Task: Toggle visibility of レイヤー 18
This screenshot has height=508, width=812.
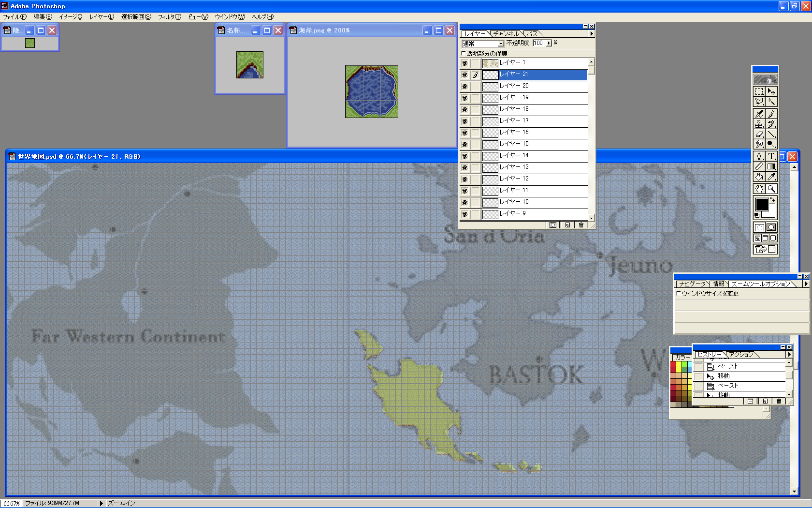Action: pyautogui.click(x=464, y=110)
